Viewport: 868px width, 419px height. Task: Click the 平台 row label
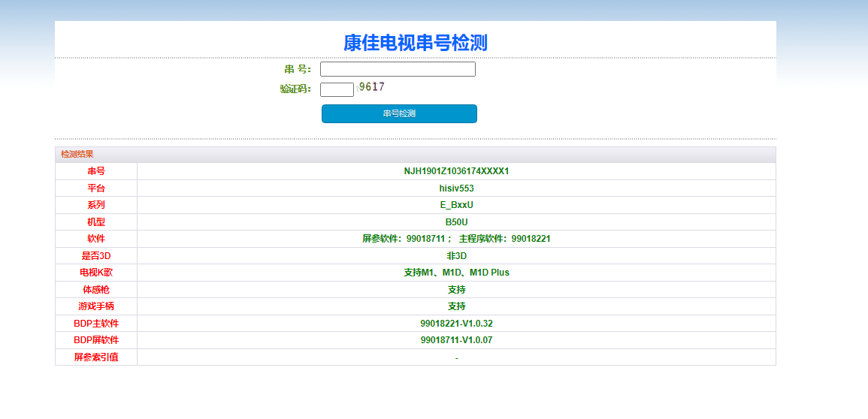(x=95, y=188)
